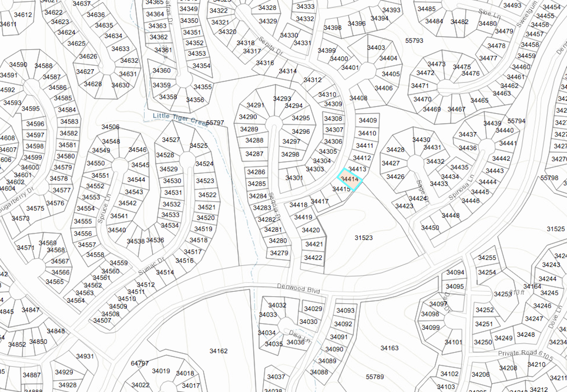Click parcel 34409
Screen dimensions: 567x392
click(368, 120)
